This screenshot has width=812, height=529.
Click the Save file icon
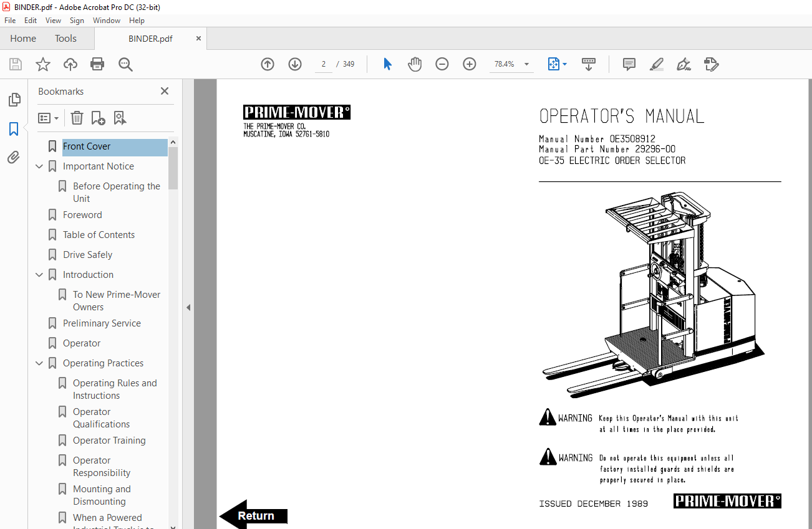tap(16, 64)
